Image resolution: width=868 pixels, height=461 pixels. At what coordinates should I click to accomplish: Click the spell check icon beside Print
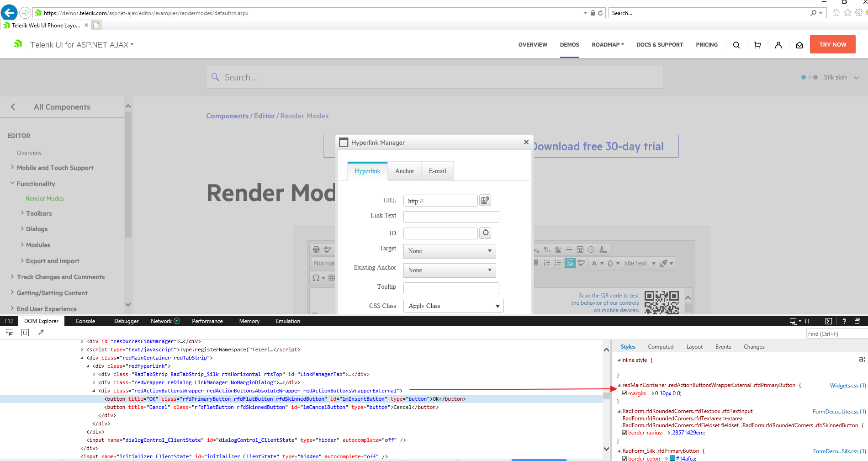click(x=327, y=249)
